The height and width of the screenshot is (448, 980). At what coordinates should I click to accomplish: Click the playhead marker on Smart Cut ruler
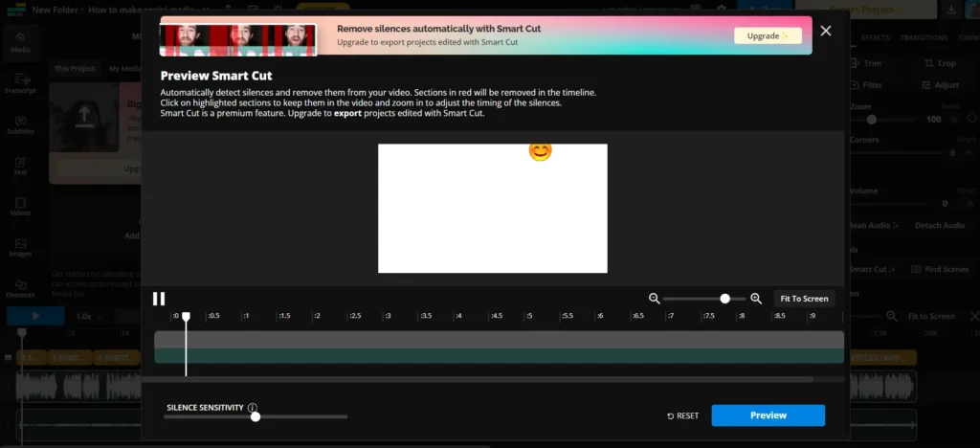(186, 317)
